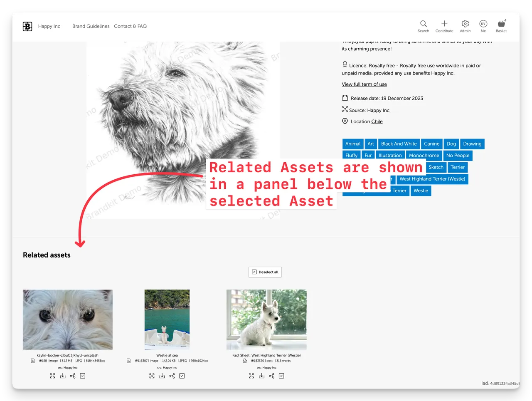The width and height of the screenshot is (532, 401).
Task: Select the Westie tag
Action: (421, 191)
